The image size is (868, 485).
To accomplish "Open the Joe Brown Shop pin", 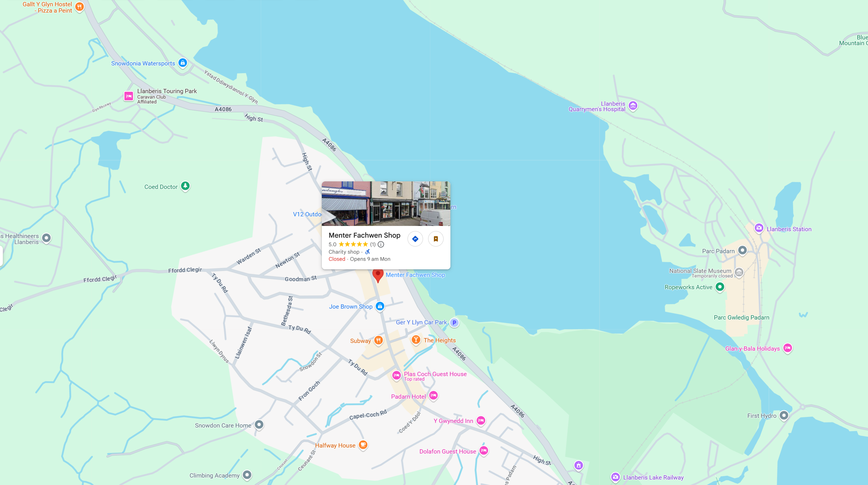I will click(380, 306).
